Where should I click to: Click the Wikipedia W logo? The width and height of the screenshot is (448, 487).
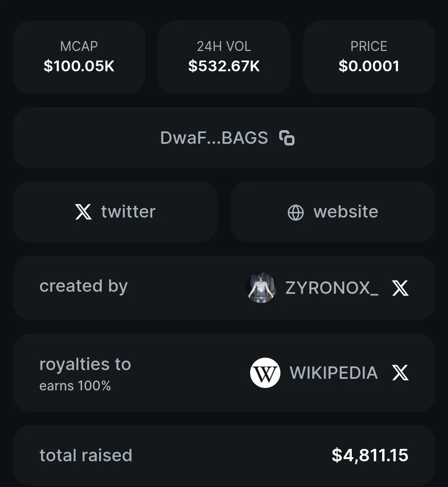click(x=265, y=373)
